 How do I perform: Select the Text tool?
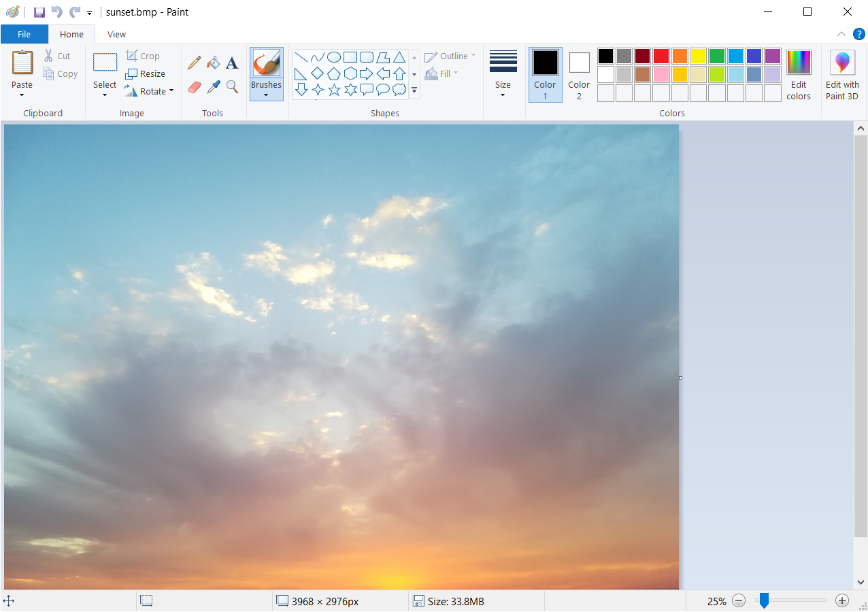tap(232, 63)
